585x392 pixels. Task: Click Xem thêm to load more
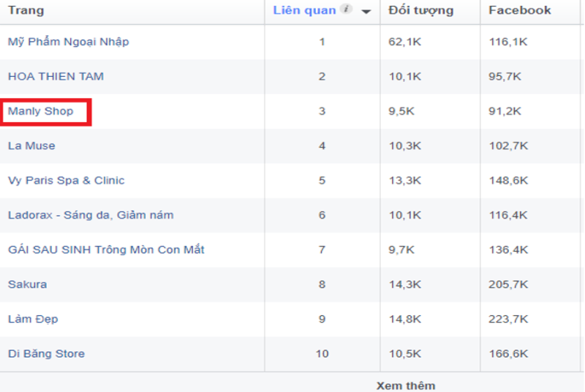[x=406, y=385]
